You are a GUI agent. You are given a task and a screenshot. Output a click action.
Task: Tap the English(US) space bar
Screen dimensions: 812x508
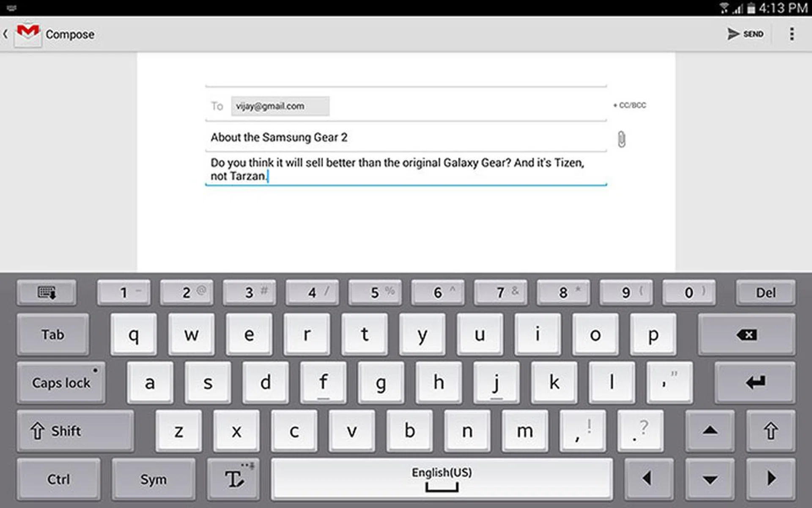tap(442, 479)
